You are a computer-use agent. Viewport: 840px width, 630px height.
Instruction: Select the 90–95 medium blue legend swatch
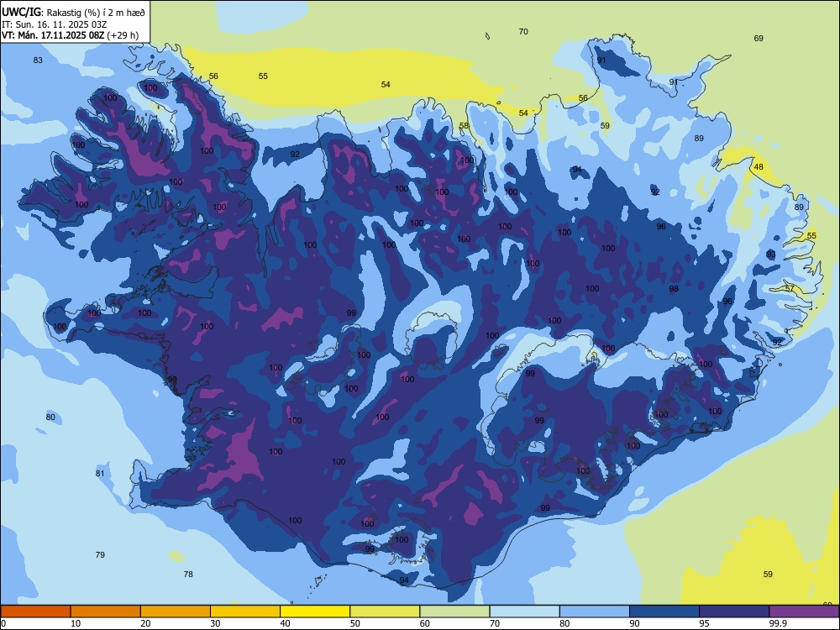tap(664, 612)
